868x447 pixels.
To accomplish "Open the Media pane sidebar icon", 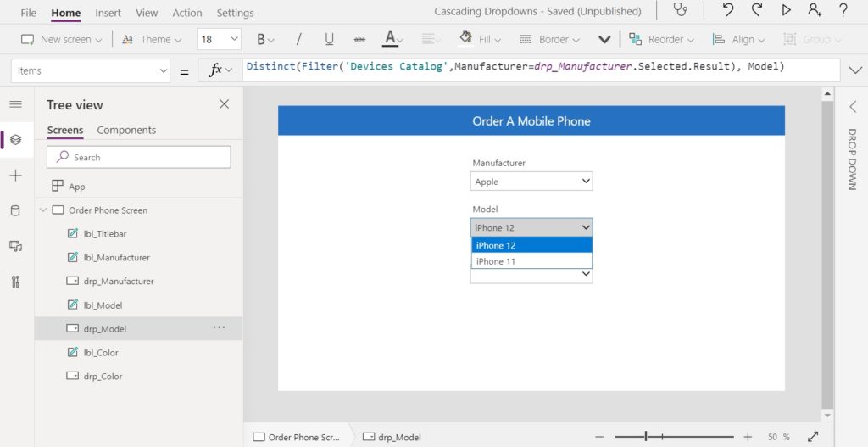I will (15, 247).
